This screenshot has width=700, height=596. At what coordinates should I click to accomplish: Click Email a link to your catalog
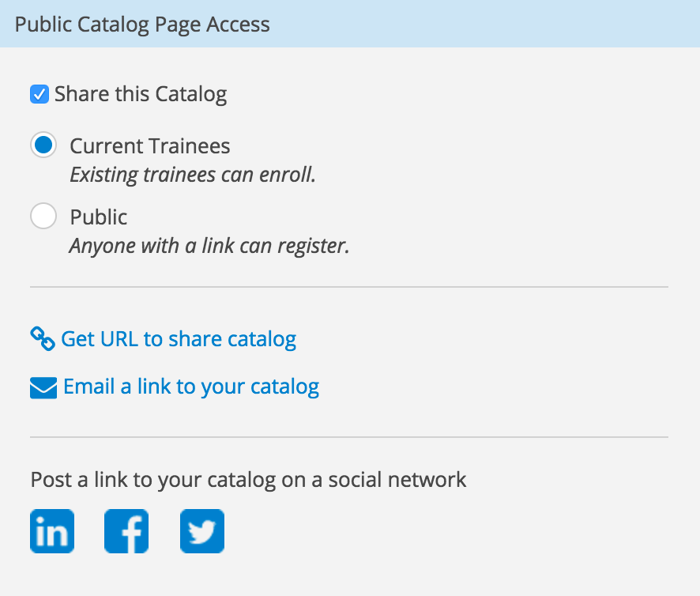coord(190,387)
